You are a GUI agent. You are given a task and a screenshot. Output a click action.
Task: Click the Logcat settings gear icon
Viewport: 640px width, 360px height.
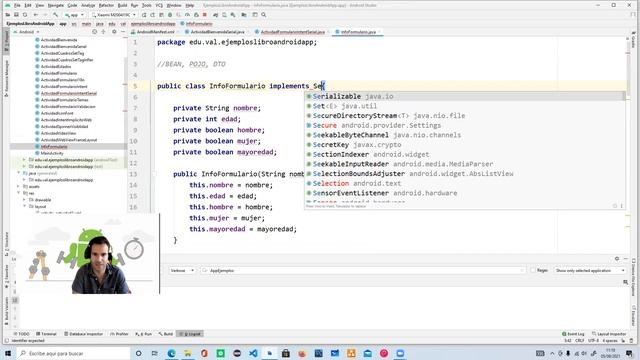tap(617, 259)
